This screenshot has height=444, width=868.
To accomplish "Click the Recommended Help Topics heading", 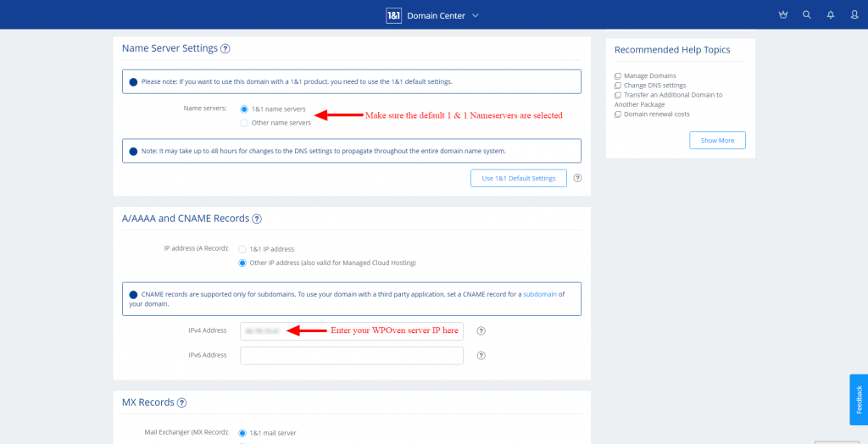I will [672, 50].
